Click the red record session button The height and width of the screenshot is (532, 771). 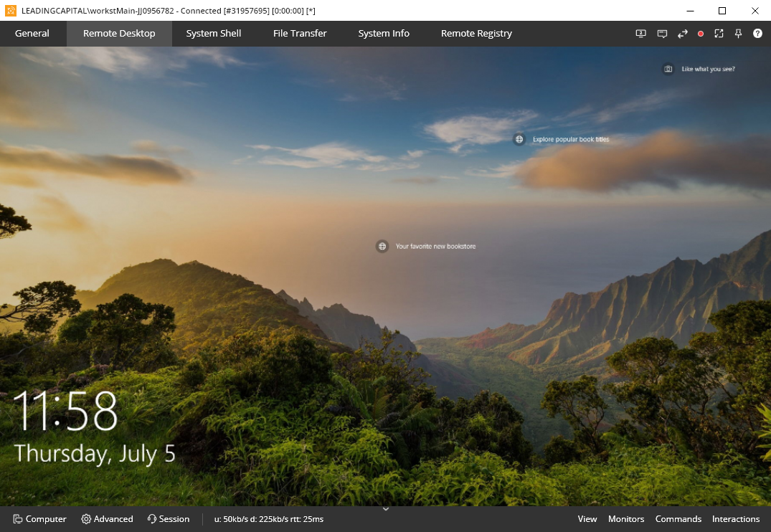coord(701,34)
